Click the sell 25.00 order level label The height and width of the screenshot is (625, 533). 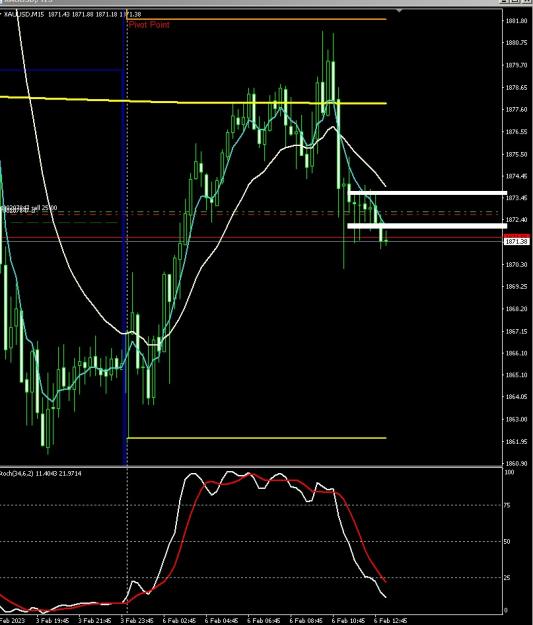pos(45,208)
